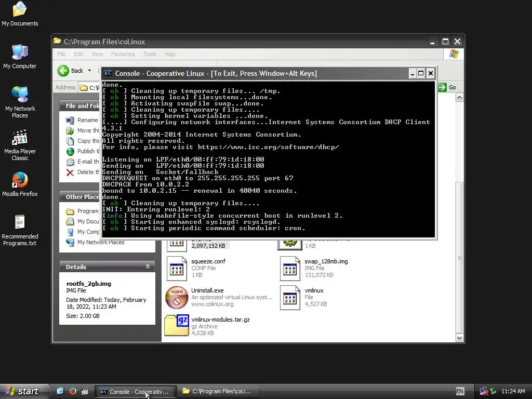Click the network tray icon
The height and width of the screenshot is (399, 532).
[484, 391]
